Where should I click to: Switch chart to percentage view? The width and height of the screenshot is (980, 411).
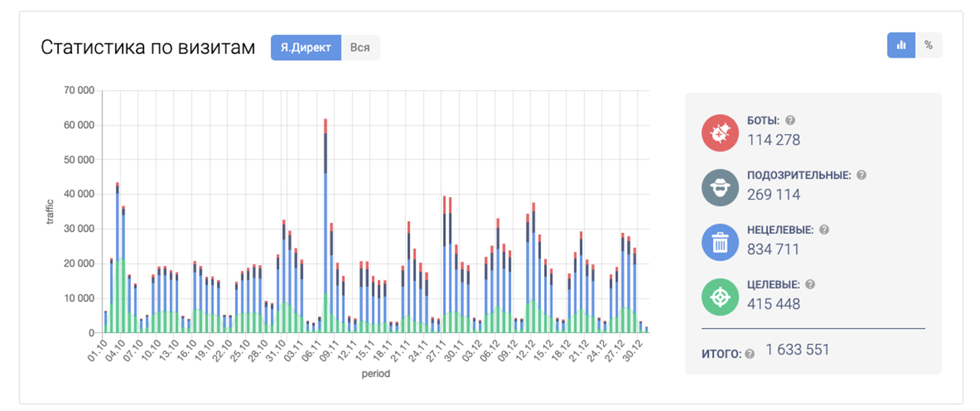pos(928,45)
